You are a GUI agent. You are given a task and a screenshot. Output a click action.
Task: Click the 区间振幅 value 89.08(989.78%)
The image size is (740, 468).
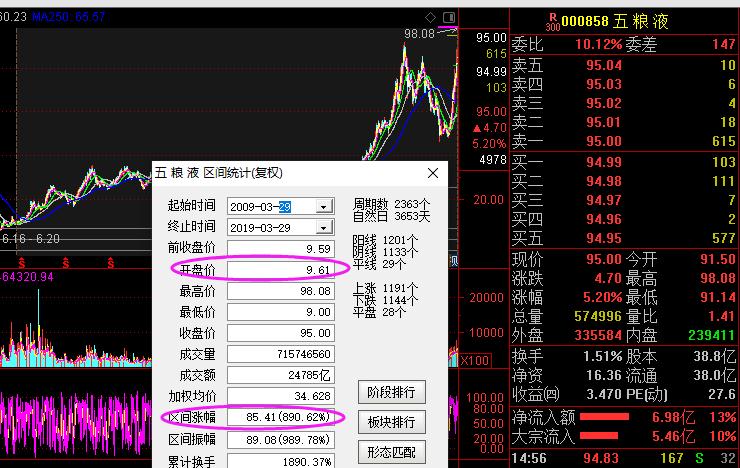(281, 440)
